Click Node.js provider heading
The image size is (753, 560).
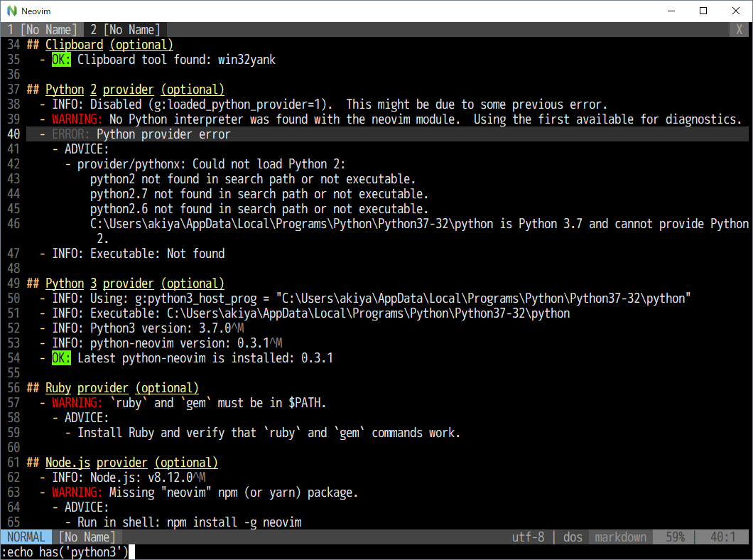131,462
